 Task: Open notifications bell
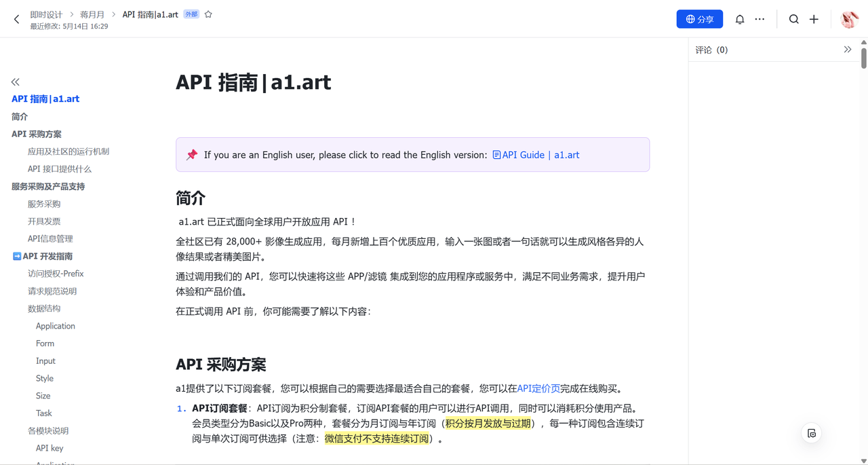point(740,20)
